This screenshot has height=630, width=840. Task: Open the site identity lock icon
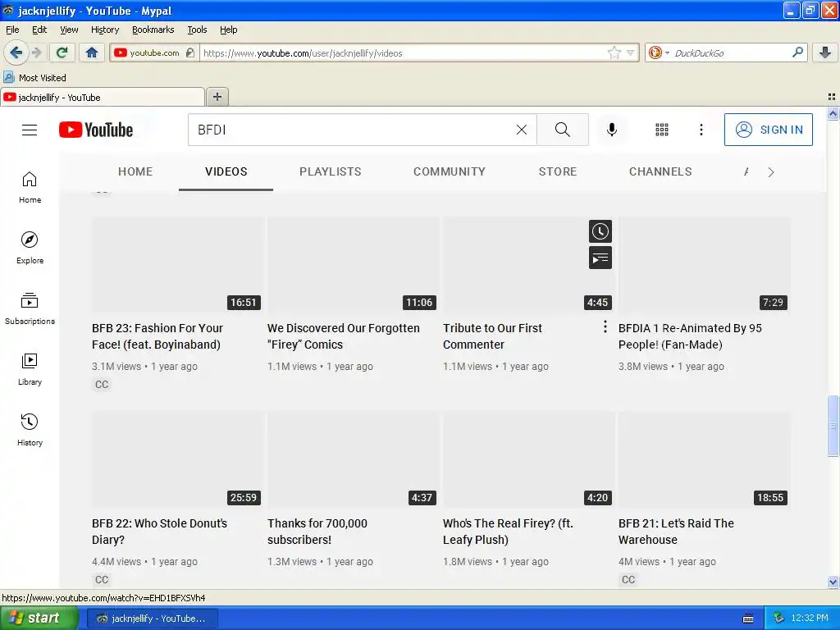(190, 52)
